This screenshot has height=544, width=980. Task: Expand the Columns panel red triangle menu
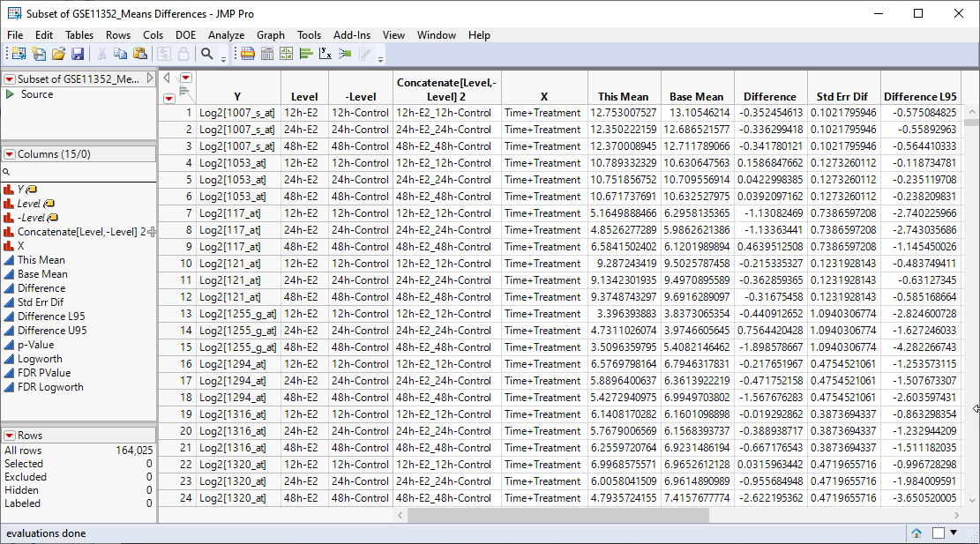pos(9,154)
